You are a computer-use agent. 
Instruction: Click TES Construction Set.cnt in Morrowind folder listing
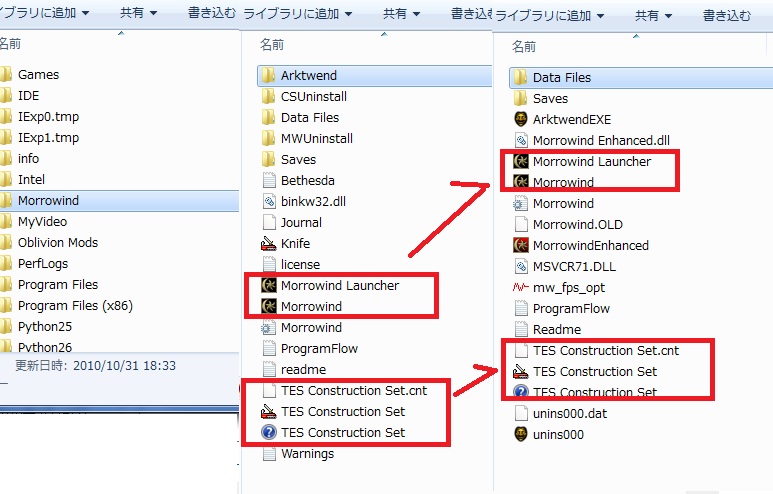[x=354, y=390]
